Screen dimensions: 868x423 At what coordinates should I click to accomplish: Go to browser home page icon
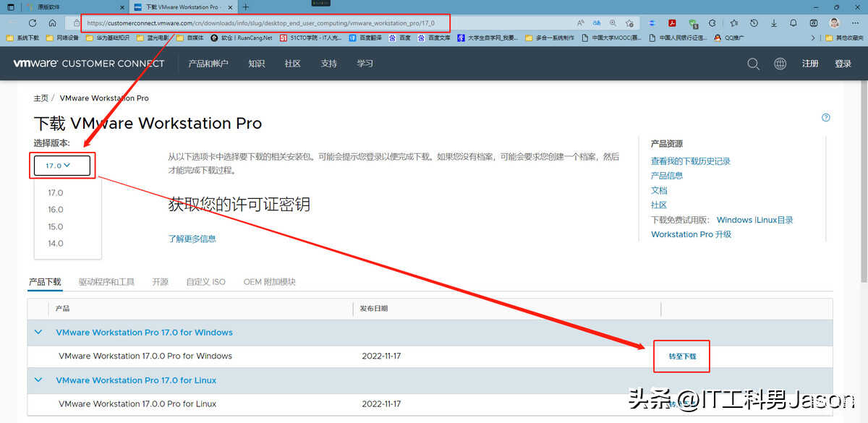(52, 23)
